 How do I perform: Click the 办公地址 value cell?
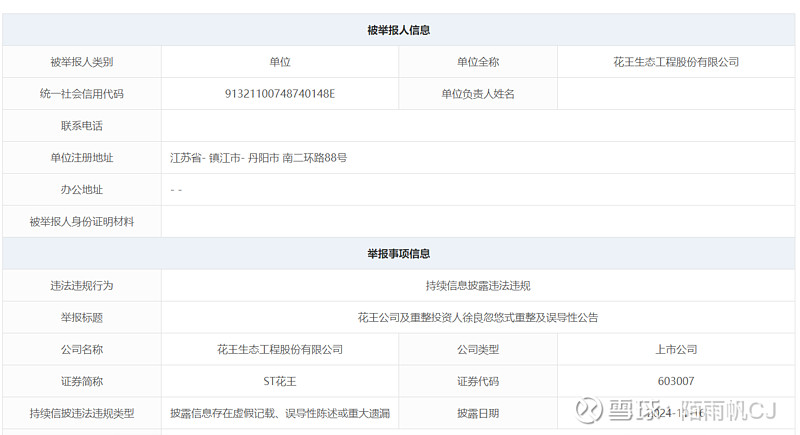478,190
